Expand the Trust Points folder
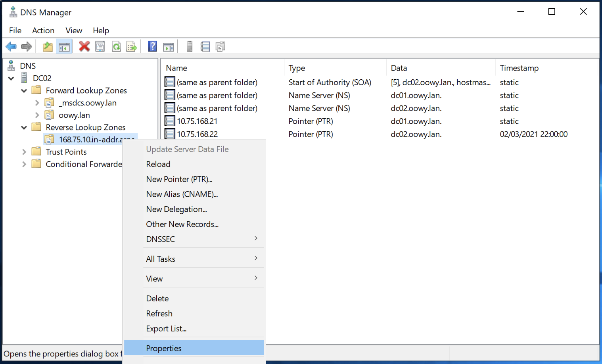Viewport: 602px width, 364px height. tap(24, 152)
